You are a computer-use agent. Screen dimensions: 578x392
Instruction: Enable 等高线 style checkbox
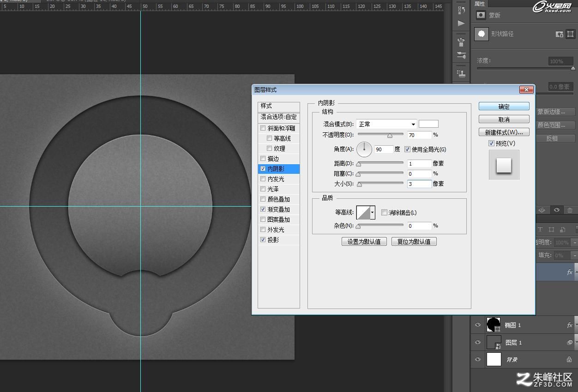(x=270, y=138)
